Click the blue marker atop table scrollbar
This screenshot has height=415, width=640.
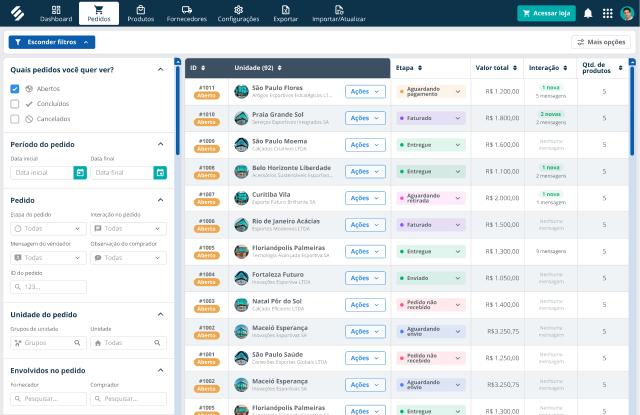632,62
